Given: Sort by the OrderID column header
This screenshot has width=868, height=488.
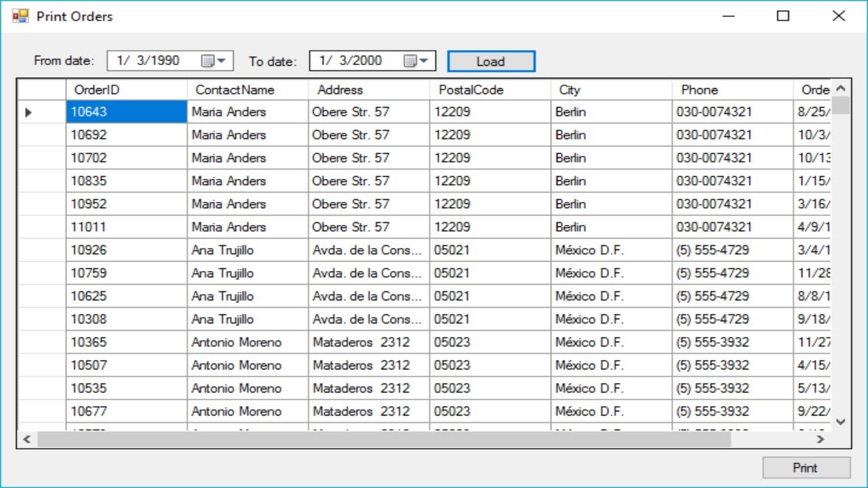Looking at the screenshot, I should [126, 89].
